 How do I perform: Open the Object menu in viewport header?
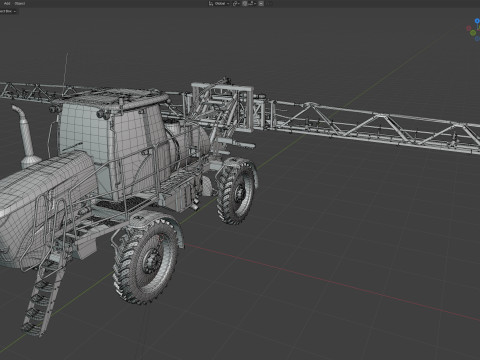click(x=20, y=3)
